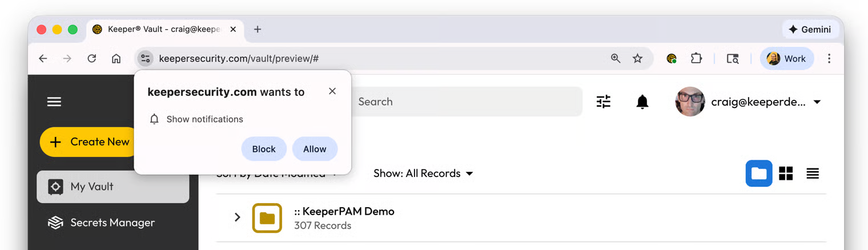Click the site information icon in address bar
Screen dimensions: 868x250
146,58
